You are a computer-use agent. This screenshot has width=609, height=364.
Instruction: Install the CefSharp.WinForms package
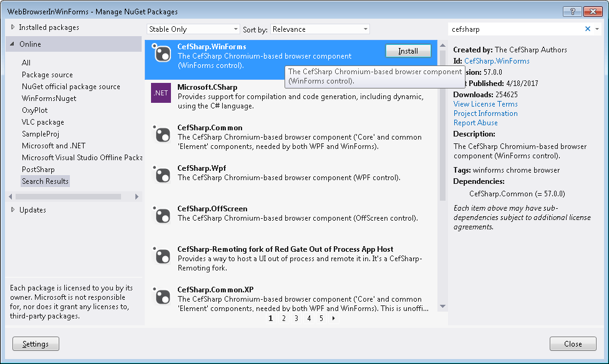[x=408, y=51]
